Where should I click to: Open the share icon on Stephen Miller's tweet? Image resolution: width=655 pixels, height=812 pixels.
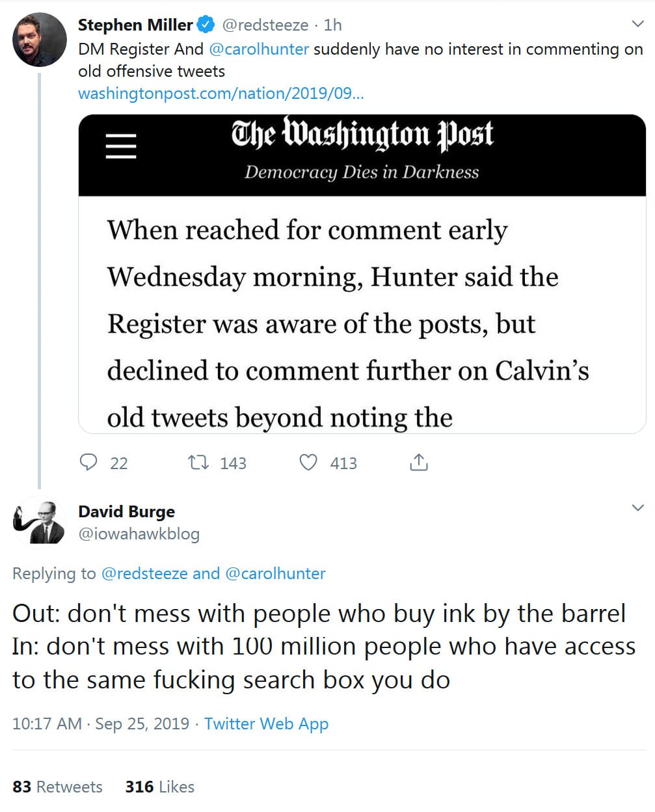click(419, 463)
